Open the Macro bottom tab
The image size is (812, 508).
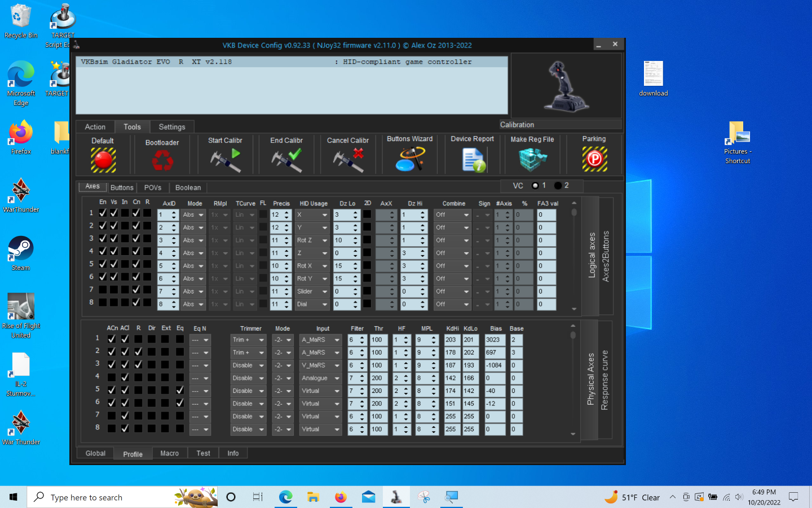[x=169, y=453]
